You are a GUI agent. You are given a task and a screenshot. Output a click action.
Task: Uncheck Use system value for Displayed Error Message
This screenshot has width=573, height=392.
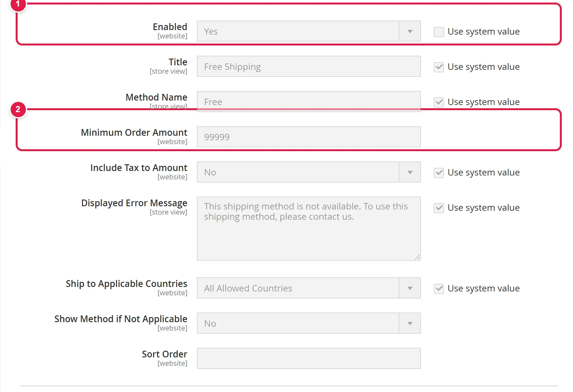click(439, 208)
